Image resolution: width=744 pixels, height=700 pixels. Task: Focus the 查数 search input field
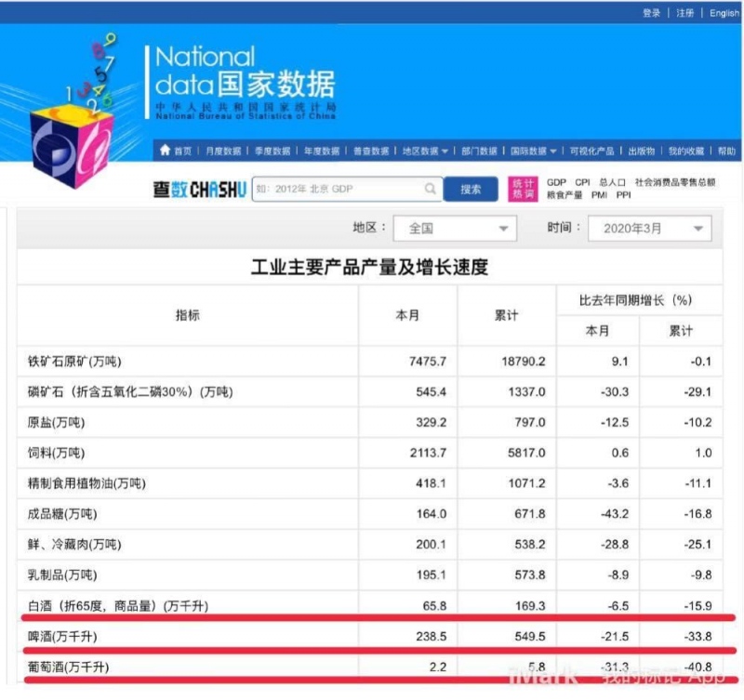tap(339, 189)
